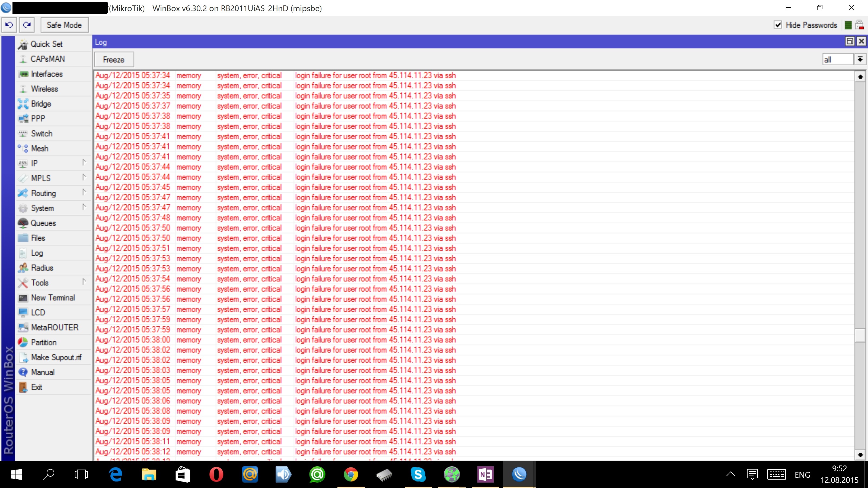Open Queues from the sidebar
This screenshot has height=488, width=868.
(x=43, y=223)
